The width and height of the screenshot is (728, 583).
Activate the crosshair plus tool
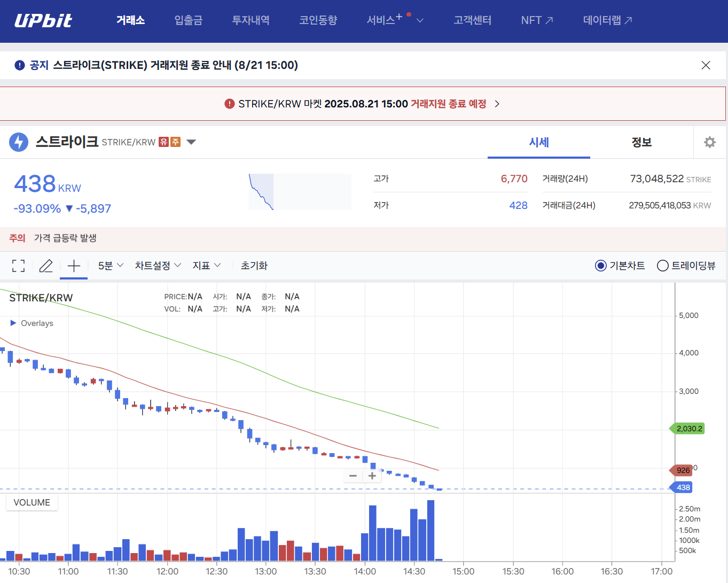(x=74, y=265)
